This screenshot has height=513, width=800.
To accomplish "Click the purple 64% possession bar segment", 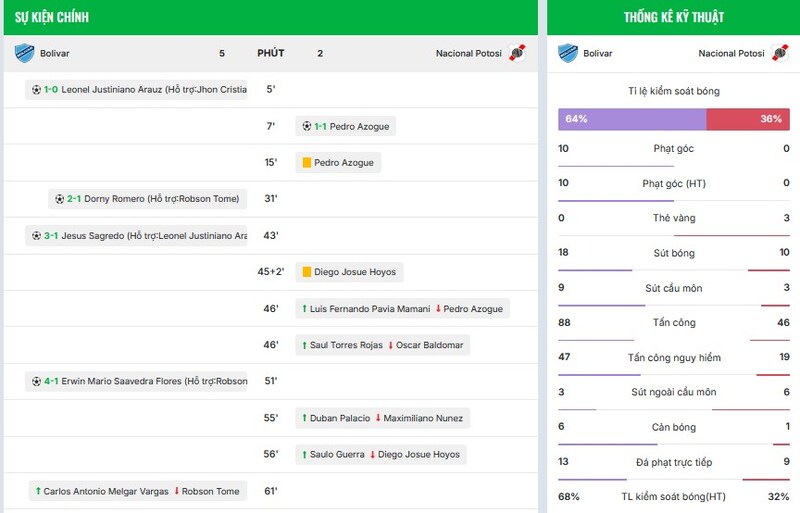I will point(632,119).
